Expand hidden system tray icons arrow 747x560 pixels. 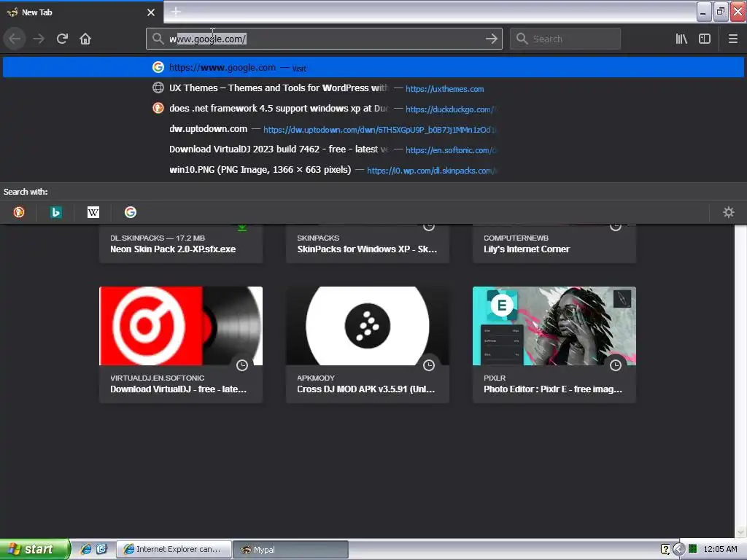pos(678,550)
